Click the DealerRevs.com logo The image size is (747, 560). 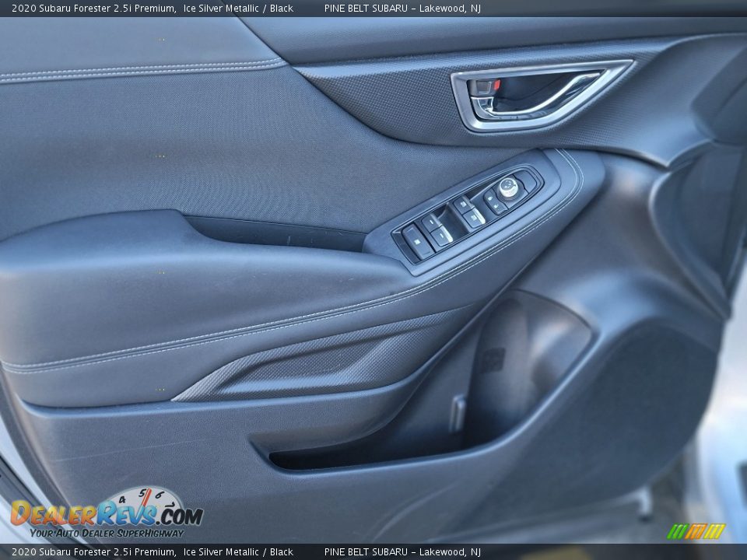point(107,514)
